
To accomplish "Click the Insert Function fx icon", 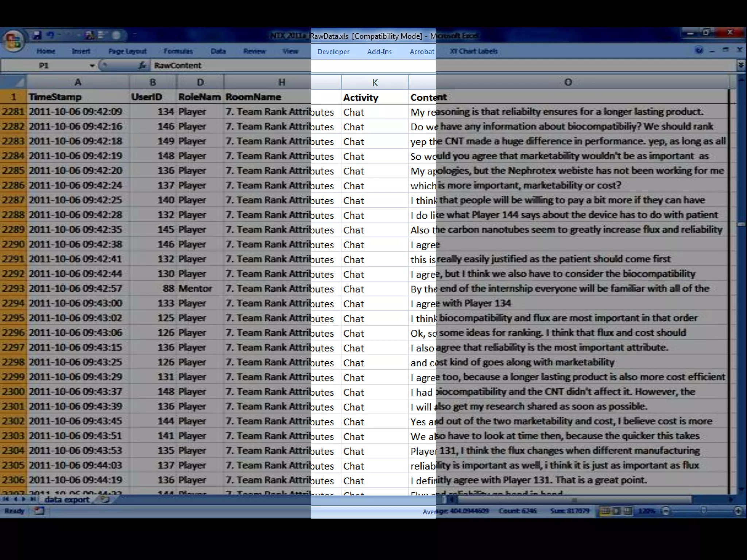I will pyautogui.click(x=142, y=65).
